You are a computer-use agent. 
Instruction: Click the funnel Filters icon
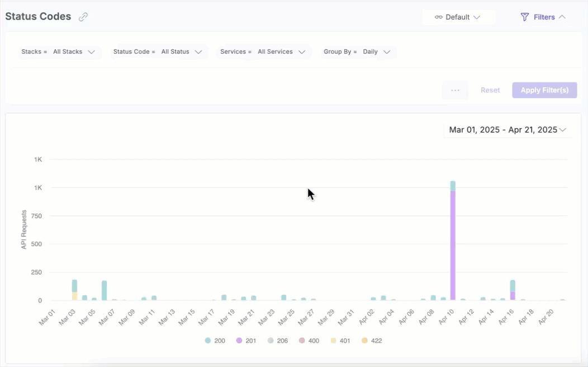coord(524,17)
